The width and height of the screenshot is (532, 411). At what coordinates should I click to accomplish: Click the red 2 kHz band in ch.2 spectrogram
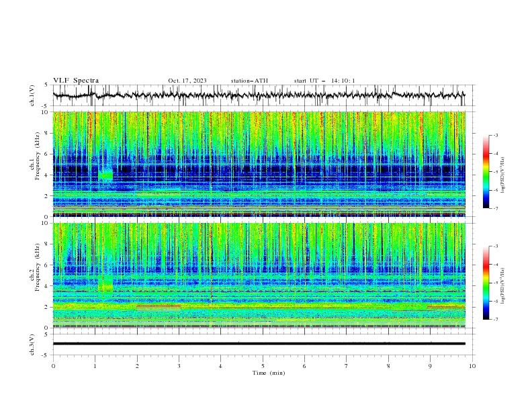pyautogui.click(x=159, y=306)
